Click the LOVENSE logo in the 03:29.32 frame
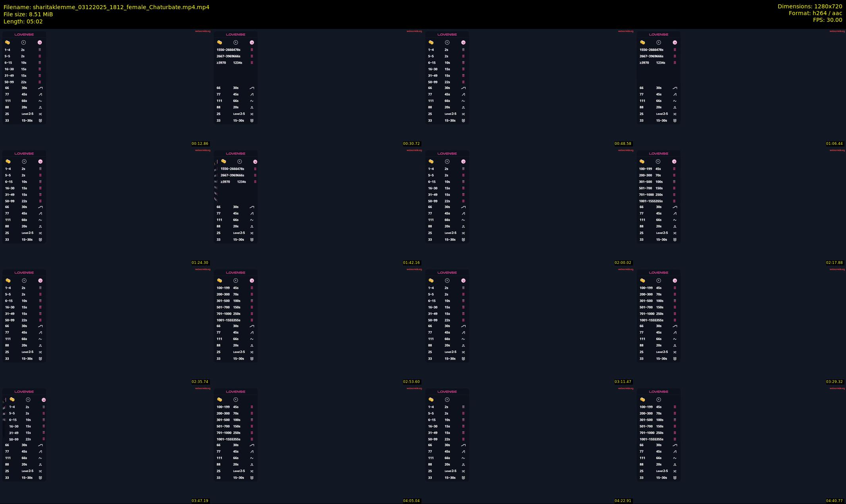846x504 pixels. point(658,273)
